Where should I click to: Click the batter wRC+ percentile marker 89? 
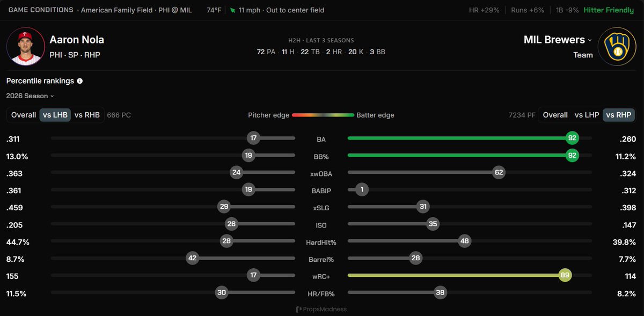point(565,275)
